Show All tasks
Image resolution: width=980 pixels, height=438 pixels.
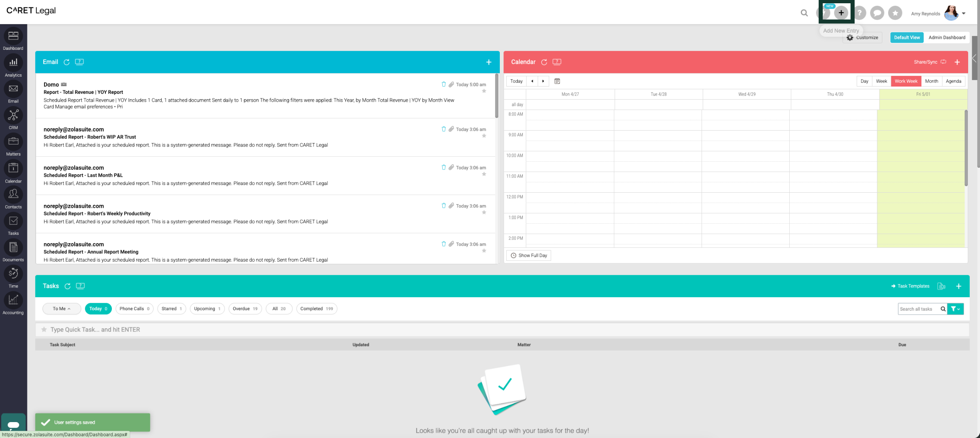pos(279,309)
